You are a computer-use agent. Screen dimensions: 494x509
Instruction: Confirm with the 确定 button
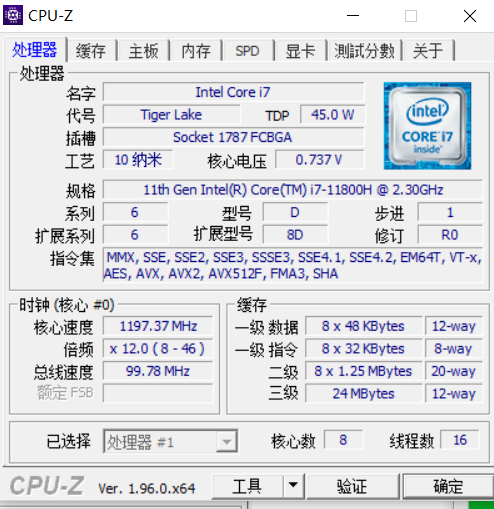point(448,486)
